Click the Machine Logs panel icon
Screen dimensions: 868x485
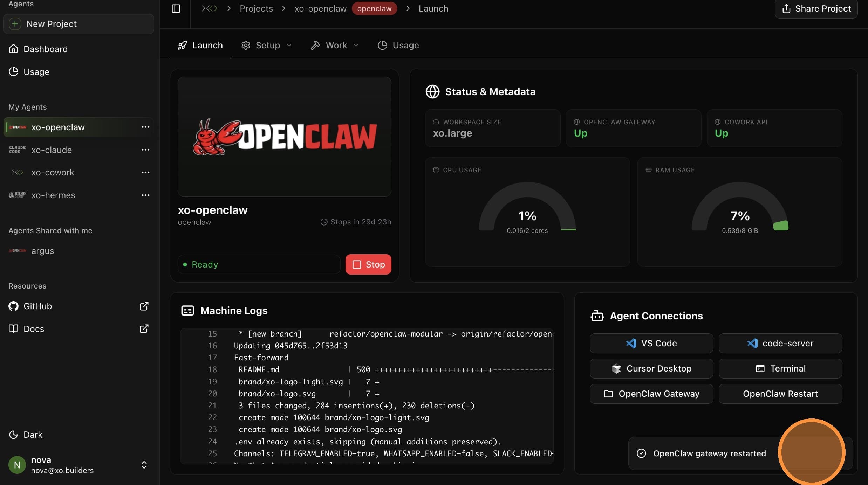coord(187,311)
